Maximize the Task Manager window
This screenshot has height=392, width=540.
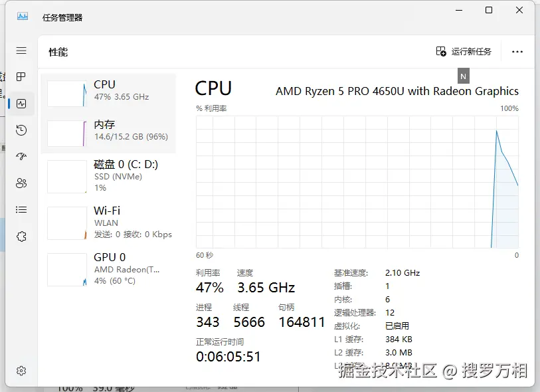point(489,10)
